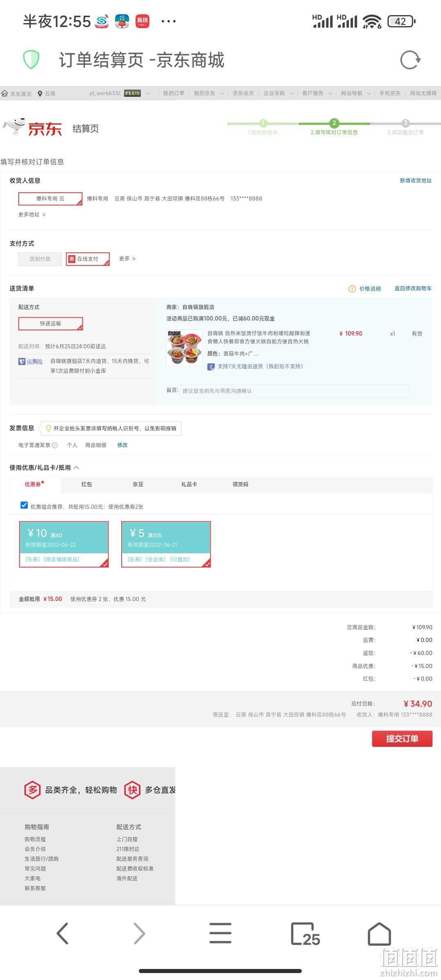Click the 7天无理由退货 badge icon
Viewport: 441px width, 980px height.
(x=211, y=367)
